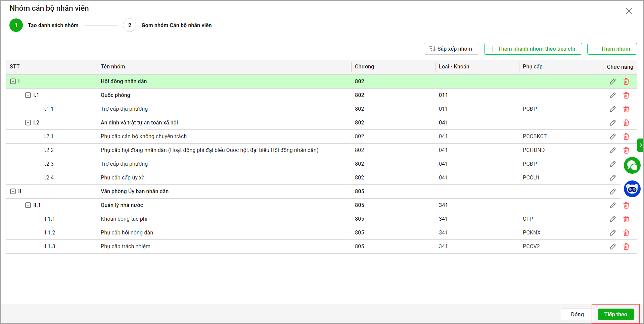Open the blue robot assistant icon
Image resolution: width=644 pixels, height=324 pixels.
[632, 189]
